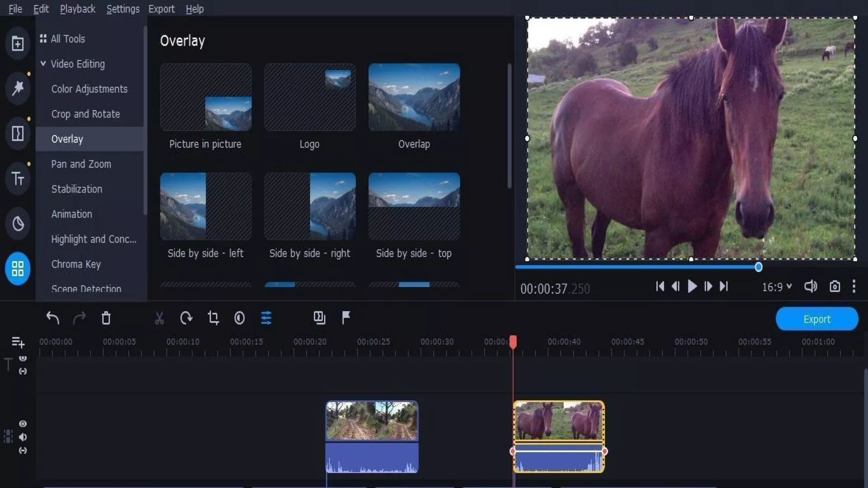Switch to the Overlay tool category

67,139
